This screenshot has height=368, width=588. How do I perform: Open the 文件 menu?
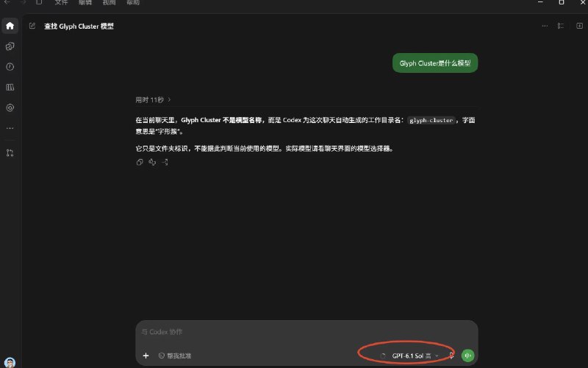(x=61, y=2)
